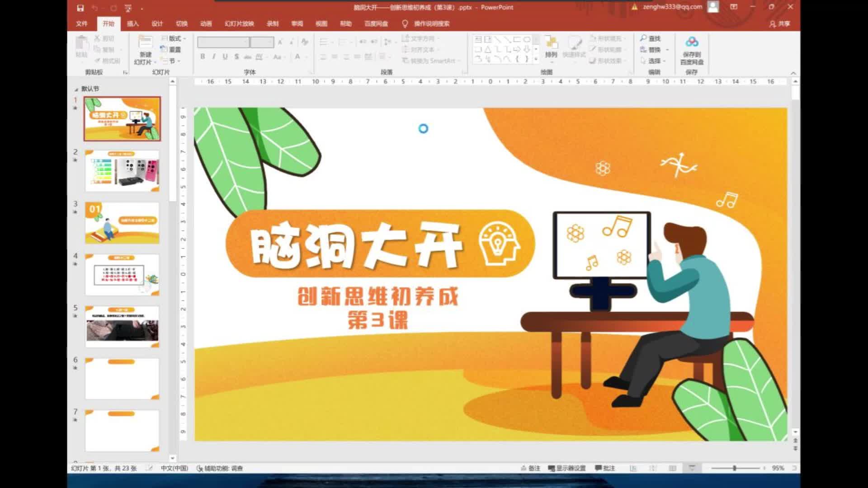This screenshot has height=488, width=868.
Task: Toggle Italic formatting
Action: click(213, 56)
